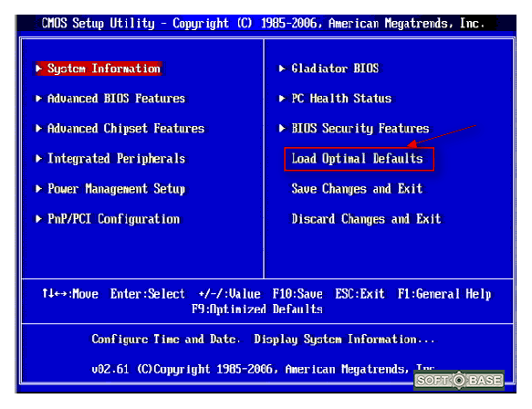Click the arrow beside Gladiator BIOS
Image resolution: width=532 pixels, height=409 pixels.
click(x=282, y=68)
